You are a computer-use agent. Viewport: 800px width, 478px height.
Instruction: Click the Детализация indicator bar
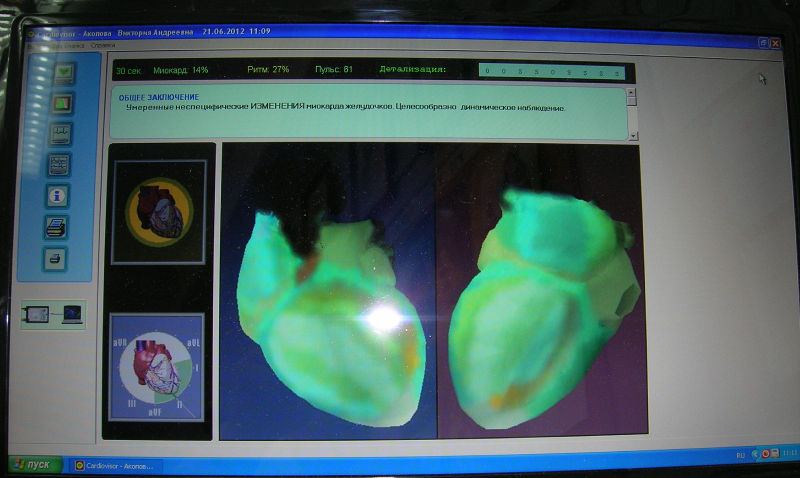[554, 71]
